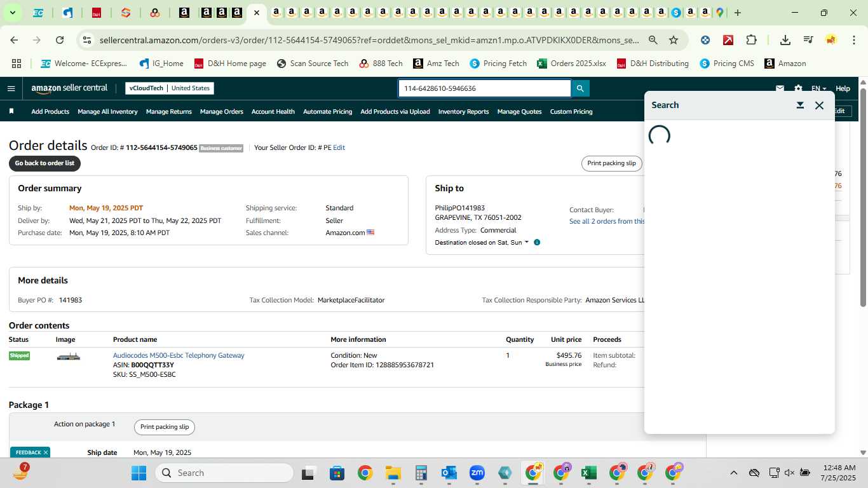868x488 pixels.
Task: Click the product image thumbnail
Action: [x=69, y=357]
